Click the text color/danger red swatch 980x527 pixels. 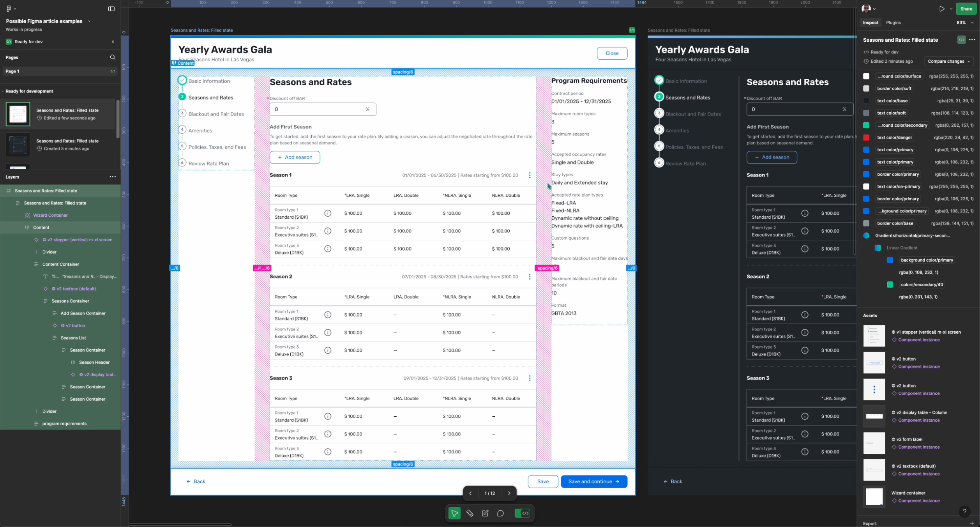[x=866, y=138]
